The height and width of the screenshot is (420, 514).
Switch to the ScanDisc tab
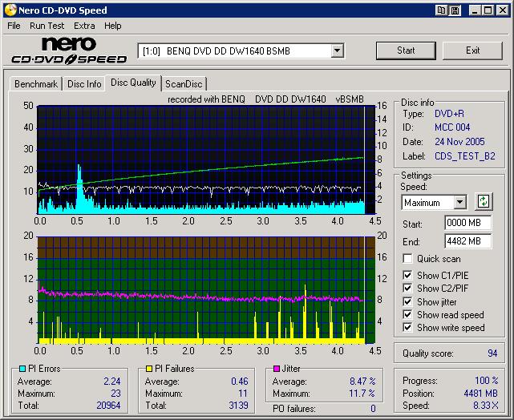point(184,83)
